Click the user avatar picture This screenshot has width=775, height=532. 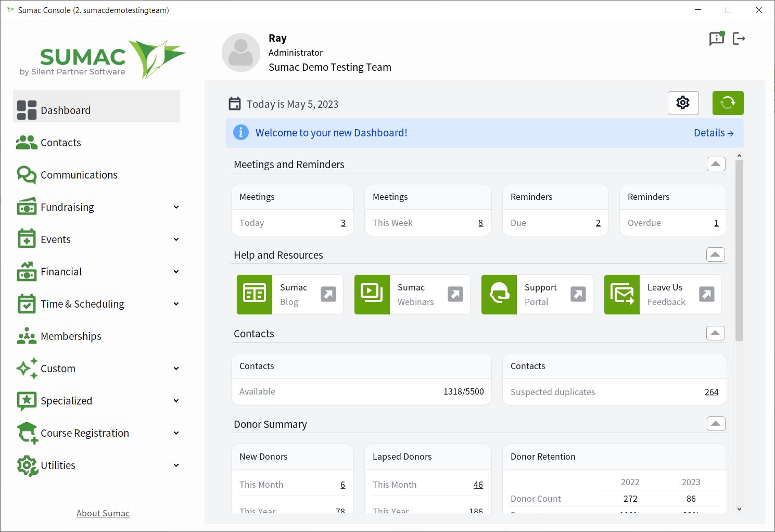pyautogui.click(x=241, y=53)
